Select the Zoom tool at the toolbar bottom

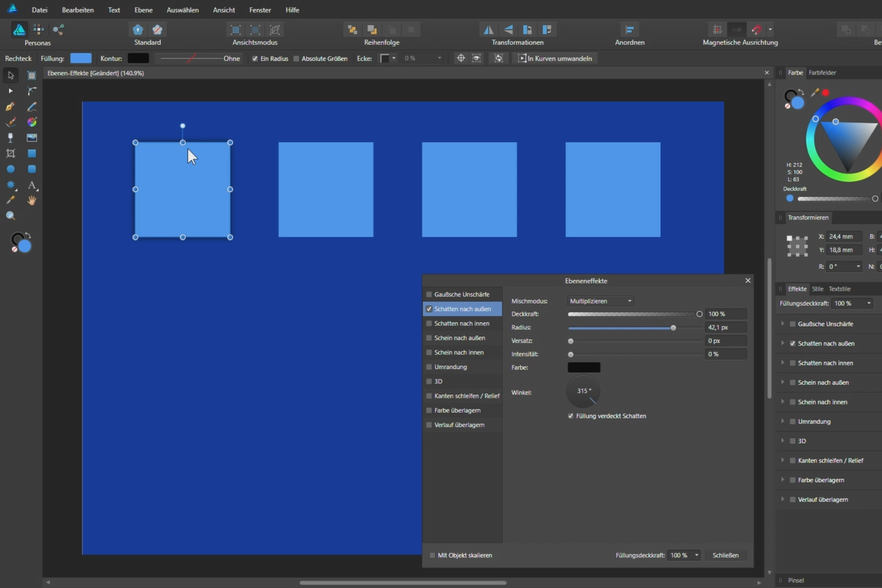(x=10, y=215)
